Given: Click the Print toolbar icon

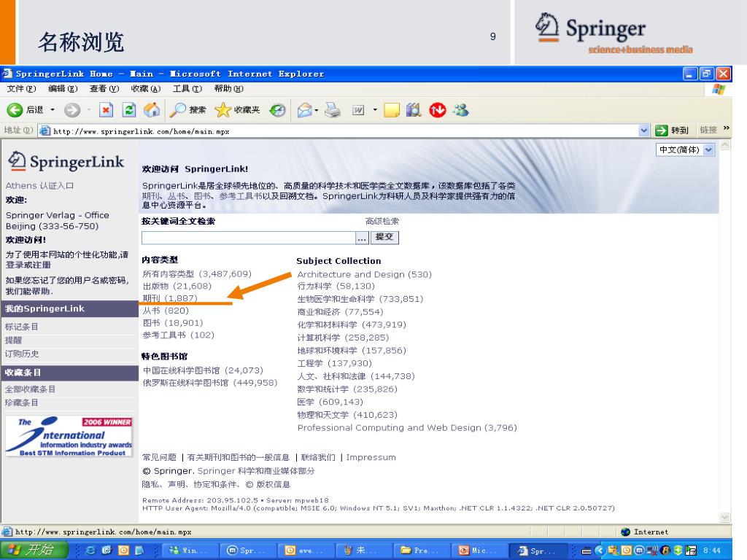Looking at the screenshot, I should click(x=333, y=110).
